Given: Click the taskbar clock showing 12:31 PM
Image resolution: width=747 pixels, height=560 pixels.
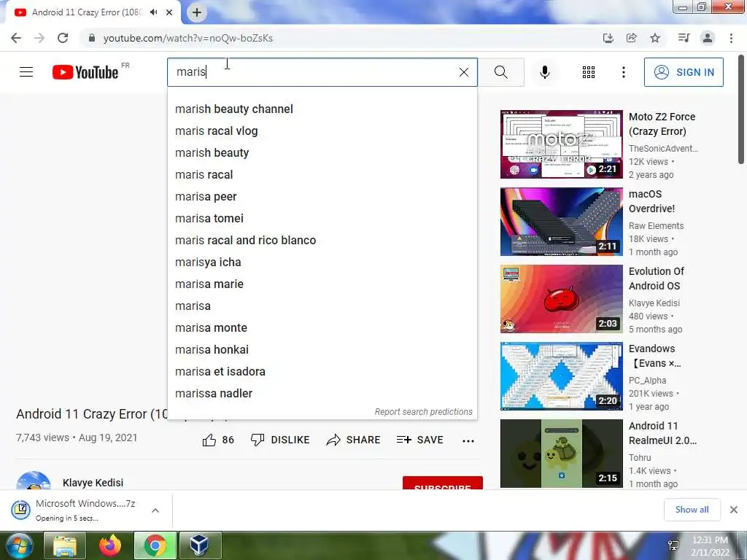Looking at the screenshot, I should point(710,545).
